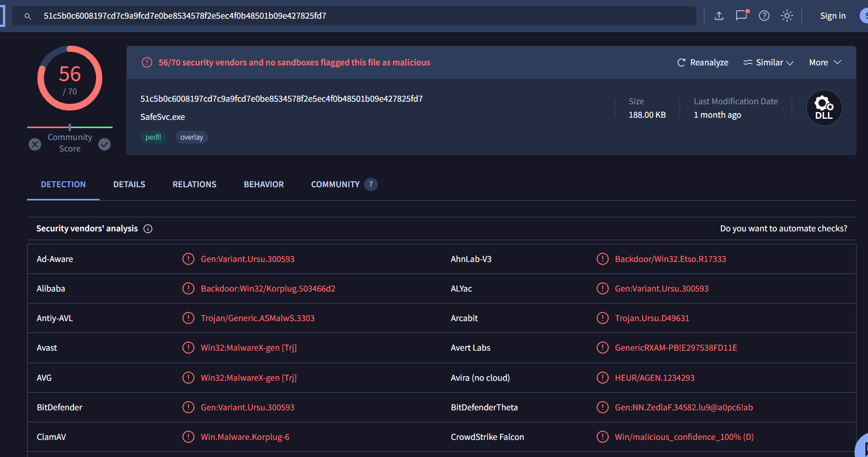Viewport: 868px width, 457px height.
Task: Open the help question mark icon
Action: tap(764, 16)
